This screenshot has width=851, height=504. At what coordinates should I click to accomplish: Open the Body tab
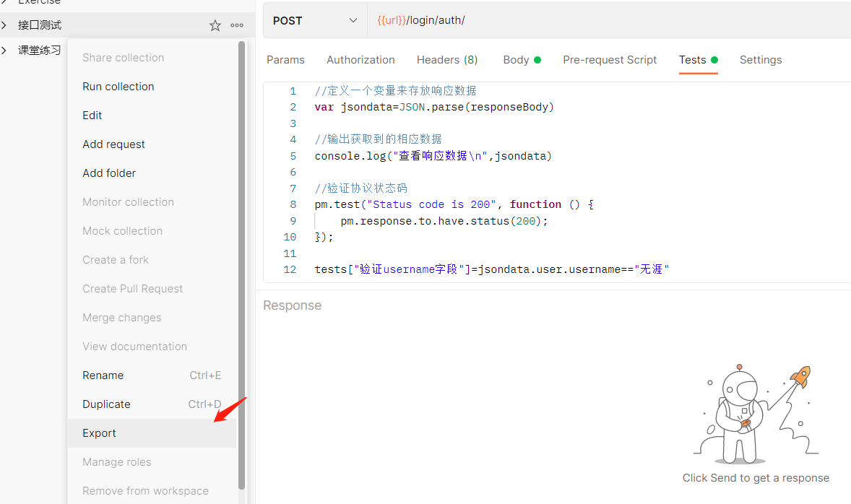[x=522, y=60]
